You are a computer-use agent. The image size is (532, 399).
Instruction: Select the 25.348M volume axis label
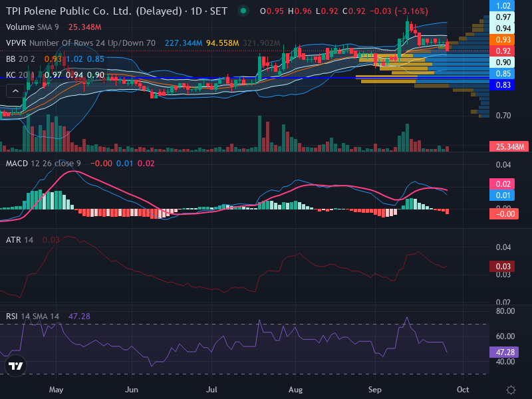click(509, 146)
